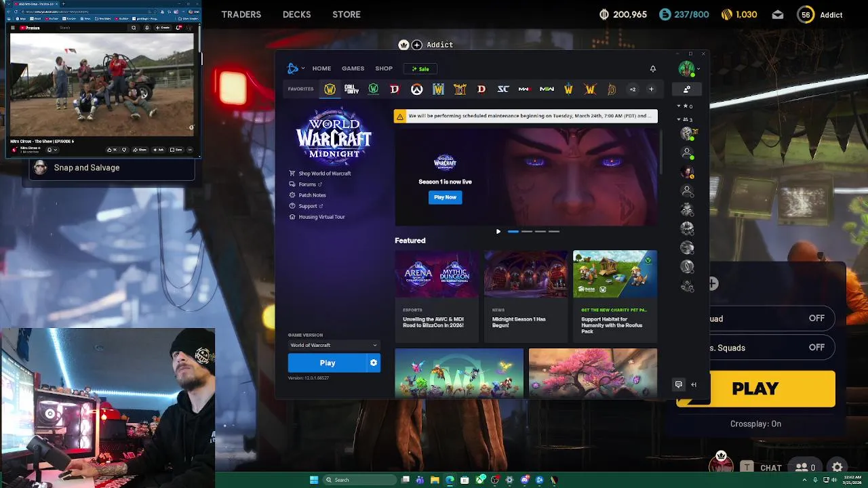
Task: Click the green Sale button
Action: click(x=420, y=68)
